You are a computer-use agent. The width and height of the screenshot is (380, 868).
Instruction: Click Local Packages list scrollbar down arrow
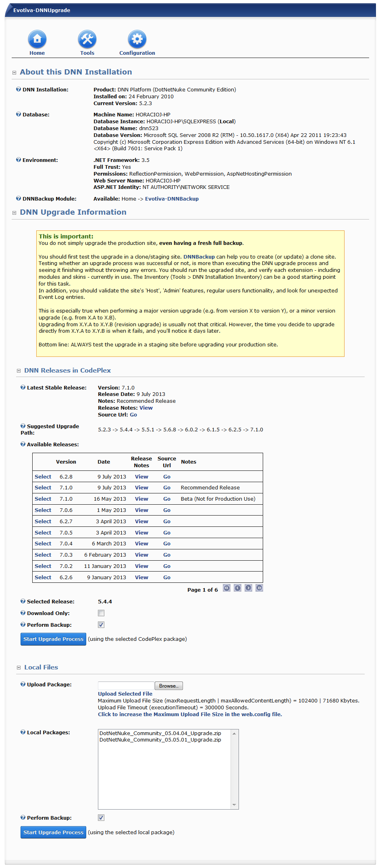234,805
